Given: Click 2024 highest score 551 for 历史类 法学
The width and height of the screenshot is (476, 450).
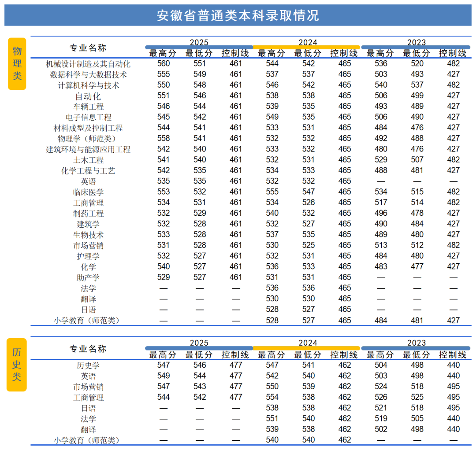Looking at the screenshot, I should pos(272,418).
